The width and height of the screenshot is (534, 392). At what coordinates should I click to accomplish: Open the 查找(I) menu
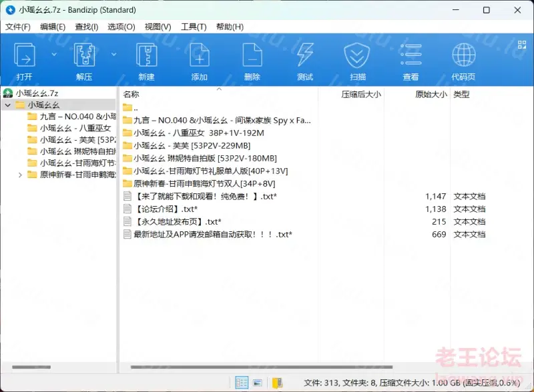tap(87, 27)
